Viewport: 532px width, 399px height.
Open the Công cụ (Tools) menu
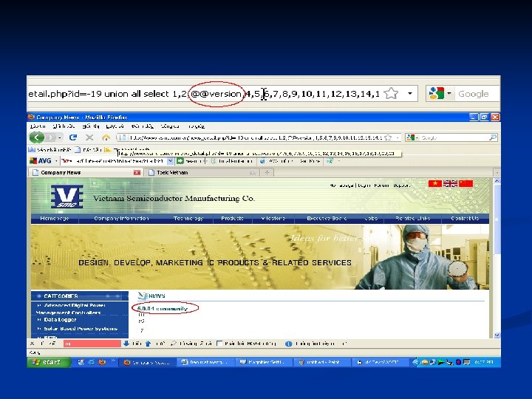[x=170, y=126]
